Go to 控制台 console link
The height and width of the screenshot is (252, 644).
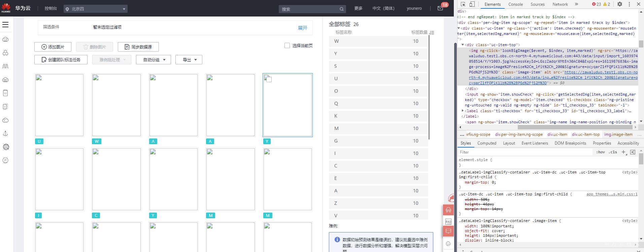tap(51, 8)
